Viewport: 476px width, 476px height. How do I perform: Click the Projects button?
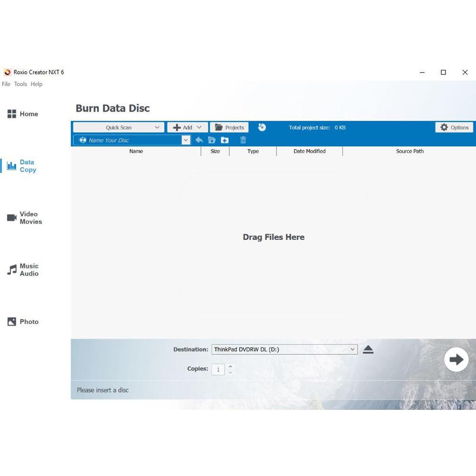229,127
